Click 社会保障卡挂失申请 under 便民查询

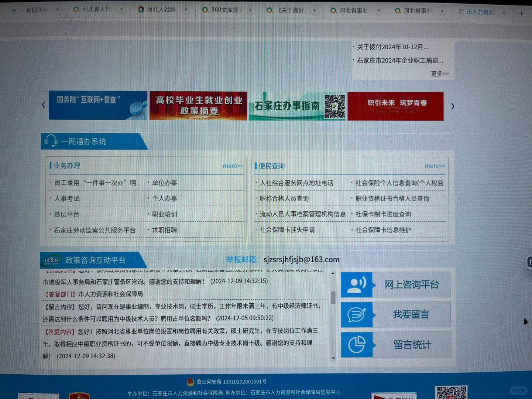[x=287, y=229]
